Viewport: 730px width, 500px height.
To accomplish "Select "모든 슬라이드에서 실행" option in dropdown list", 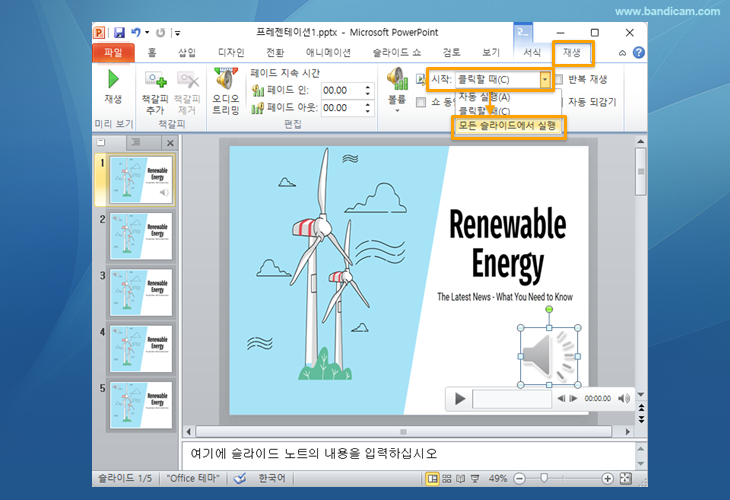I will (508, 126).
